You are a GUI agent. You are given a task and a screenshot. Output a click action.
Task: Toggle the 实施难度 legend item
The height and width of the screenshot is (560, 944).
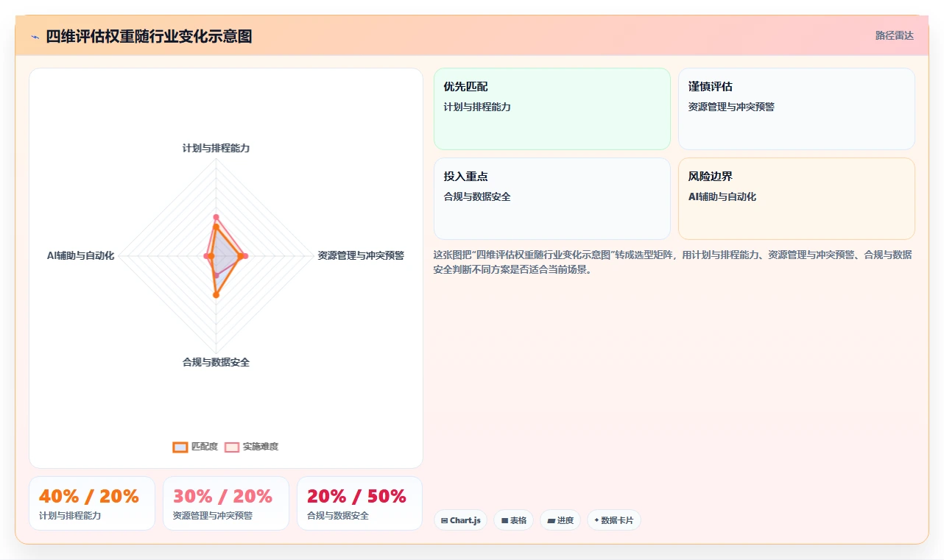(251, 447)
